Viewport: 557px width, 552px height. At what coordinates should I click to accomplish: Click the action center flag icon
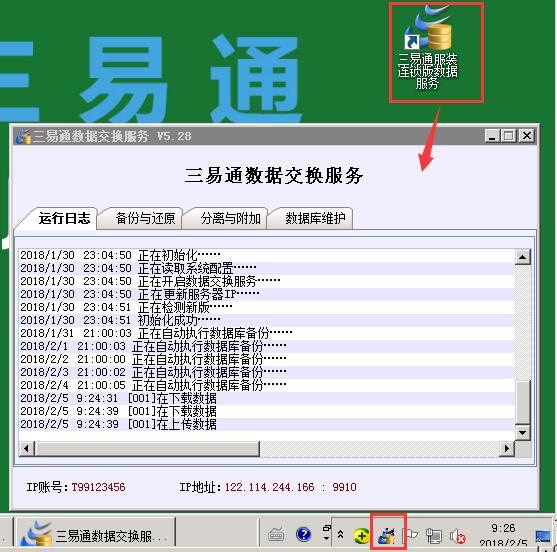pyautogui.click(x=410, y=535)
